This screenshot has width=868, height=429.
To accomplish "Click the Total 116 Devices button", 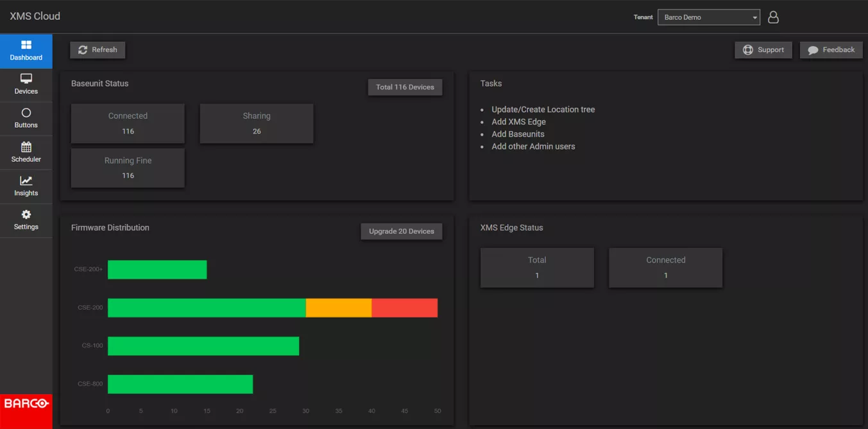I will point(405,87).
